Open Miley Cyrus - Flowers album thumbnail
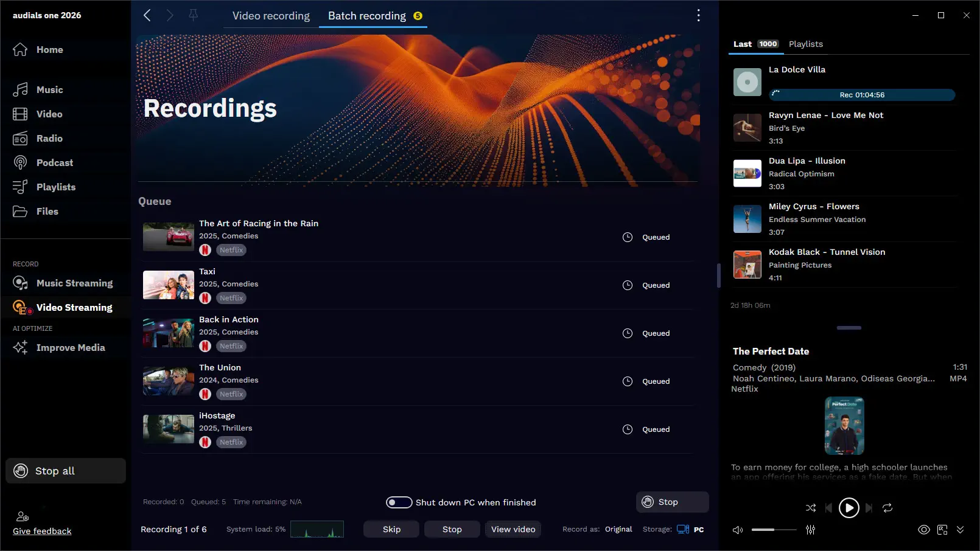Image resolution: width=980 pixels, height=551 pixels. click(x=747, y=219)
